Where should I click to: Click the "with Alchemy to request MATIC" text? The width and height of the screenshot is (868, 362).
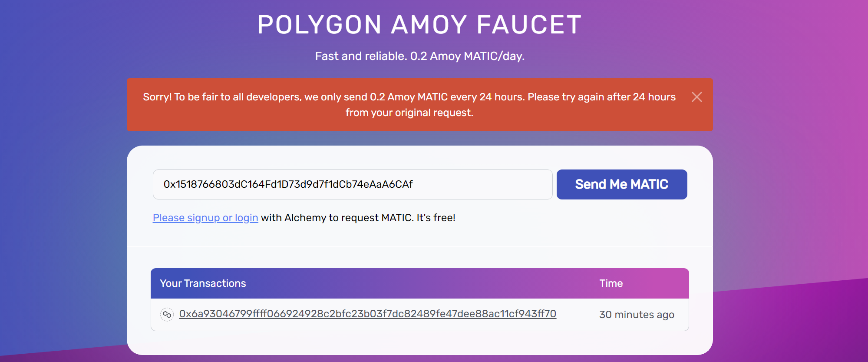coord(337,218)
